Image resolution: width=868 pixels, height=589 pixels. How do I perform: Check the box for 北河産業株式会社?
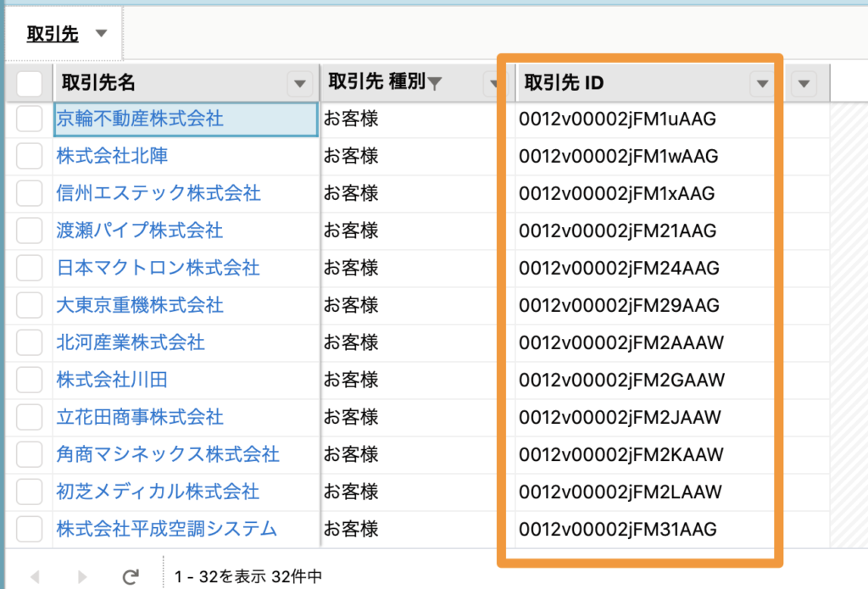click(x=30, y=342)
